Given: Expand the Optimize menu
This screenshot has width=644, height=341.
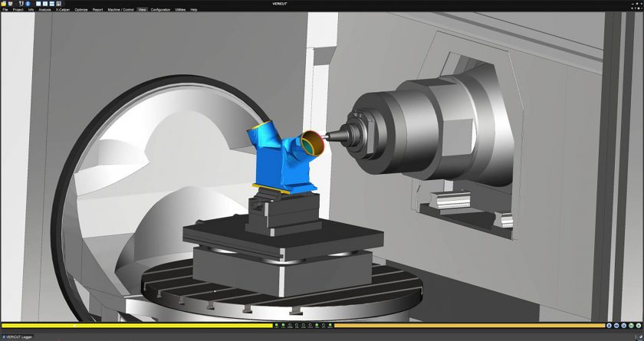Looking at the screenshot, I should [81, 10].
